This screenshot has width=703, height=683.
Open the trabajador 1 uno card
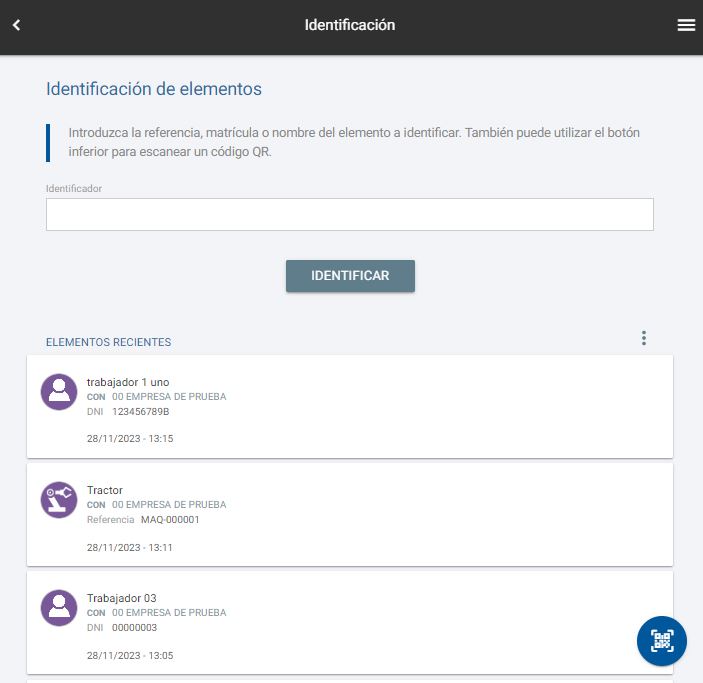pos(400,406)
